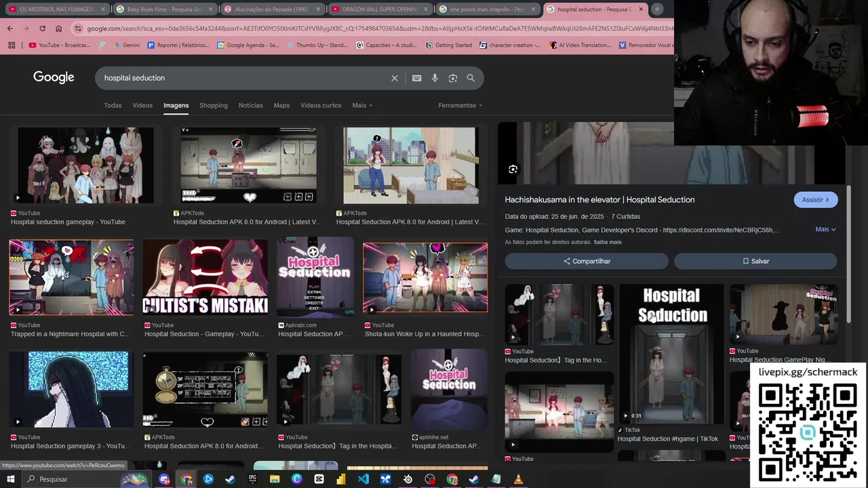Open Visual Studio Code from taskbar
868x488 pixels.
[363, 479]
